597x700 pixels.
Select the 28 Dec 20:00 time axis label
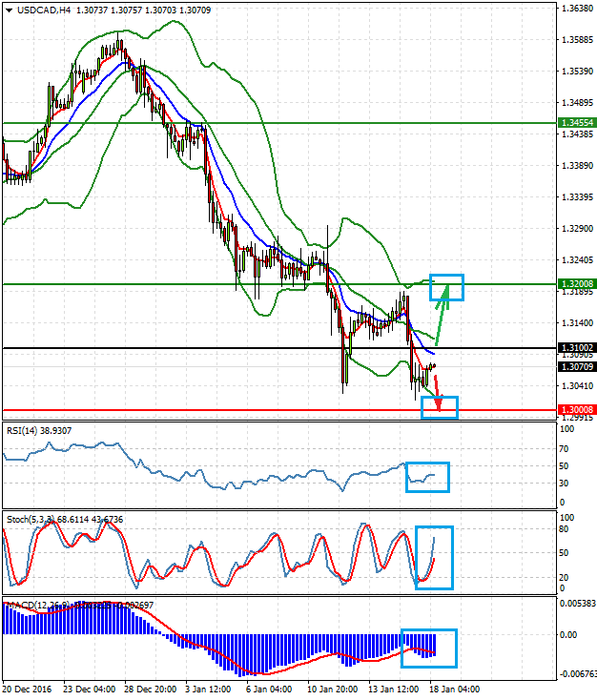point(151,690)
